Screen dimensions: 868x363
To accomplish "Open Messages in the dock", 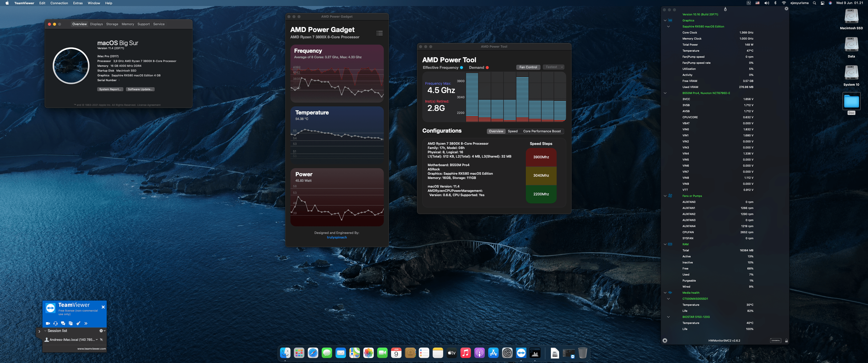I will [327, 353].
